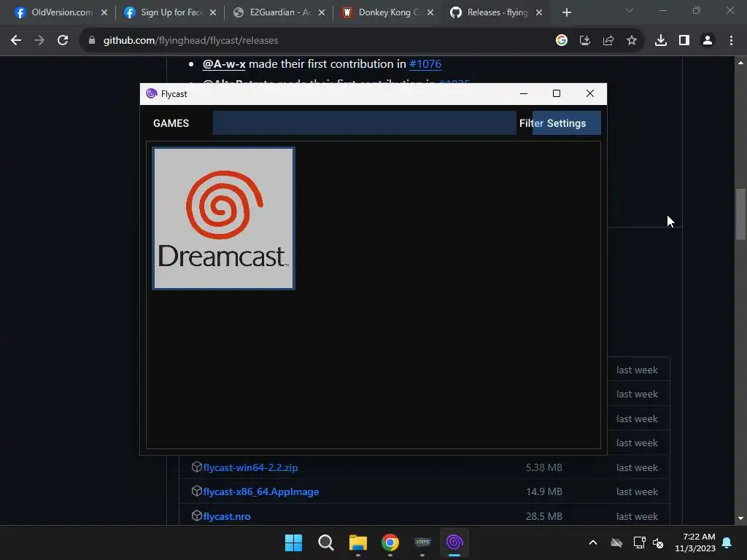Maximize the Flycast window
747x560 pixels.
(557, 94)
